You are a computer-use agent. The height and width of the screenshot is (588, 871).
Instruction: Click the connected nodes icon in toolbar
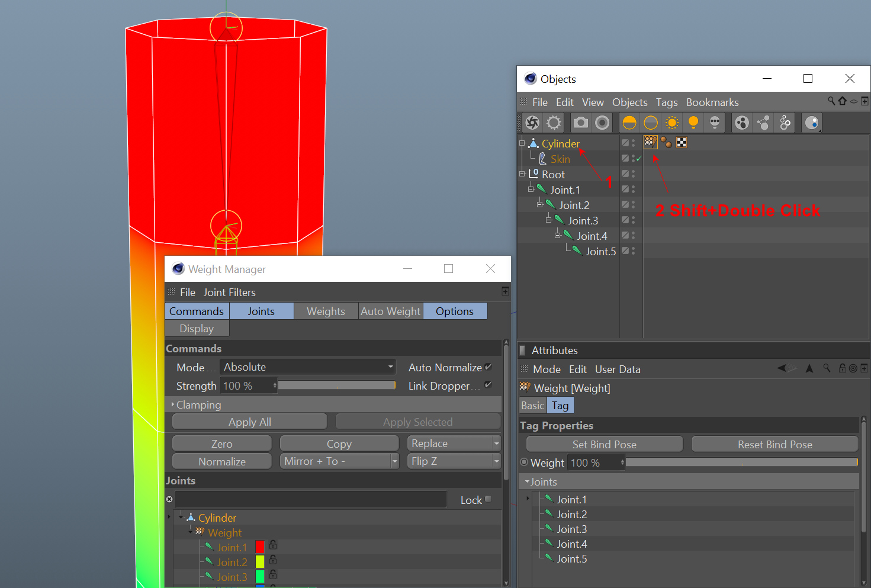click(763, 123)
